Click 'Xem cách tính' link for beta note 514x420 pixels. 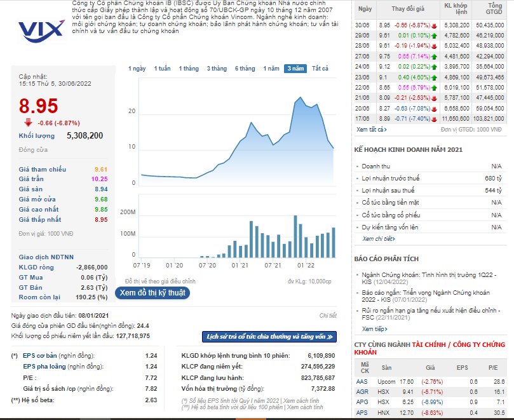[x=305, y=407]
